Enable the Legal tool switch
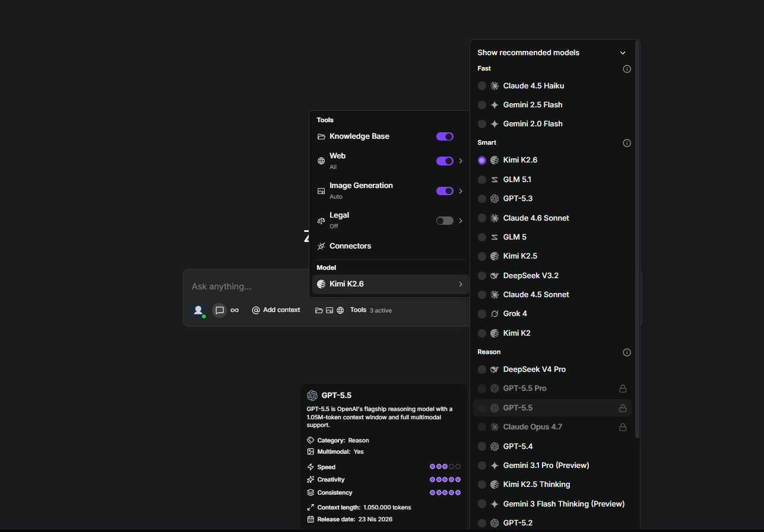Image resolution: width=764 pixels, height=532 pixels. click(445, 221)
